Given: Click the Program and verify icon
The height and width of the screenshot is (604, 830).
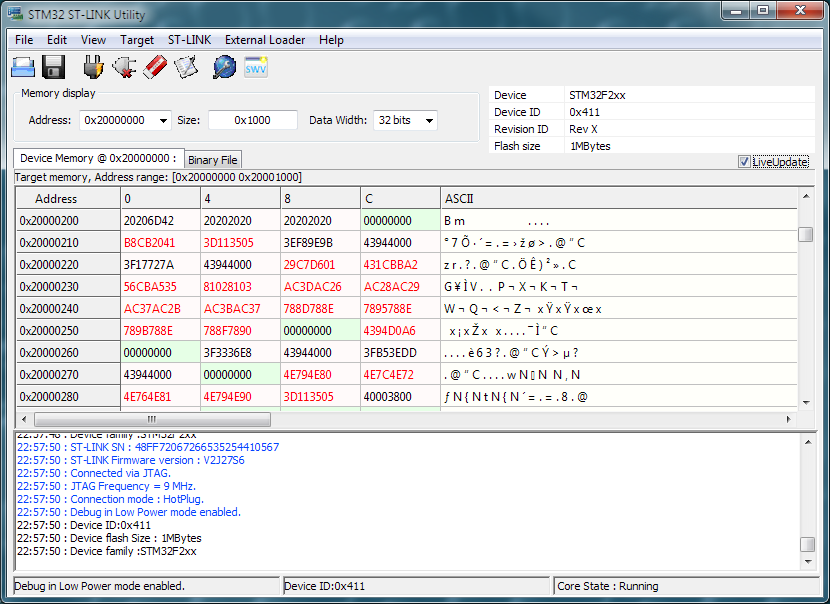Looking at the screenshot, I should [x=186, y=67].
